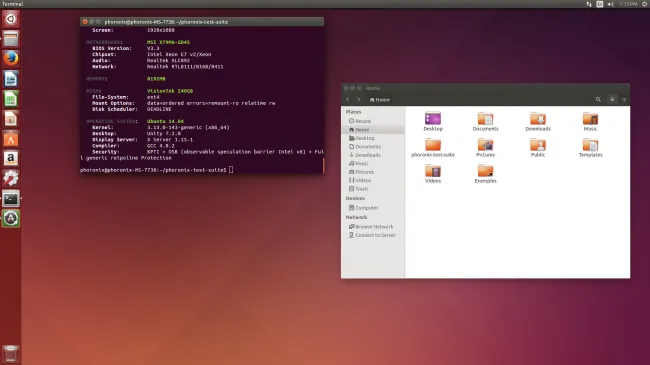Open the network indicator in top panel

pos(589,4)
